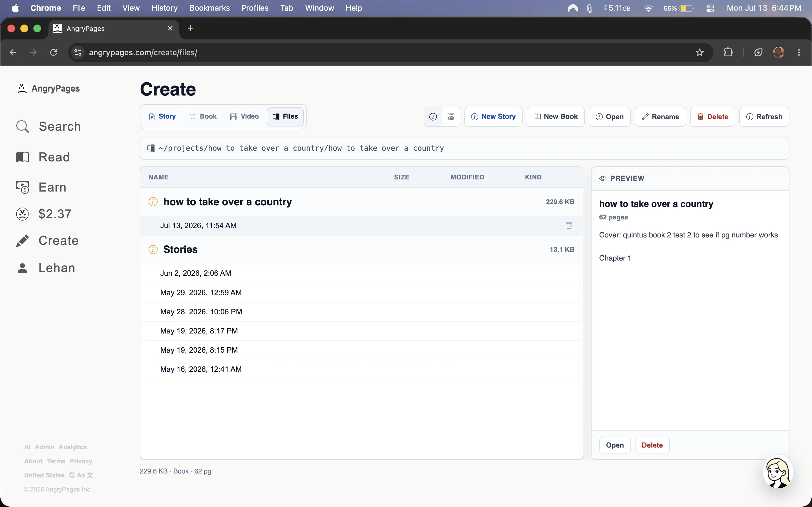
Task: Click Delete in the preview panel
Action: tap(652, 445)
